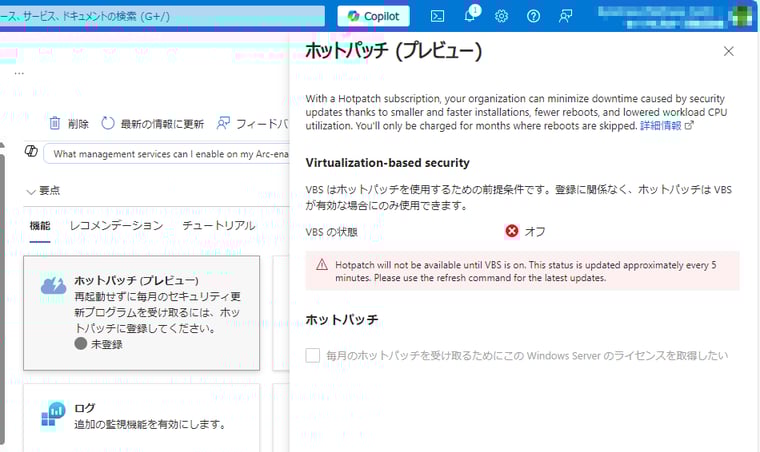Screen dimensions: 760x452
Task: Click the What management services prompt box
Action: (166, 154)
